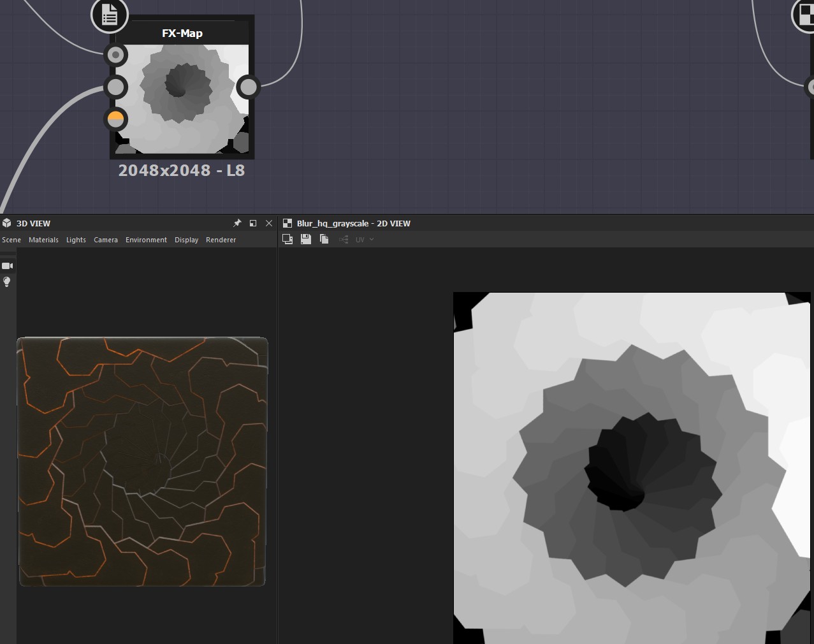Viewport: 814px width, 644px height.
Task: Pin the 3D View panel
Action: coord(237,223)
